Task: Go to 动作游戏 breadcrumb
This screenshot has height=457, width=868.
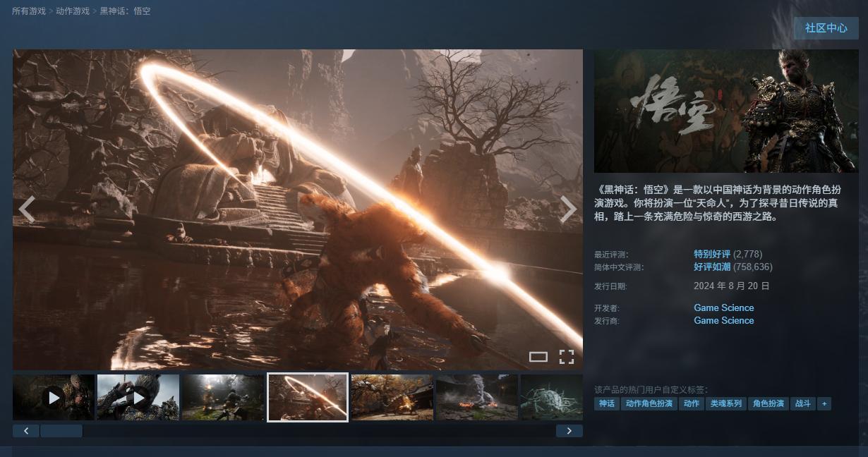Action: pyautogui.click(x=73, y=11)
